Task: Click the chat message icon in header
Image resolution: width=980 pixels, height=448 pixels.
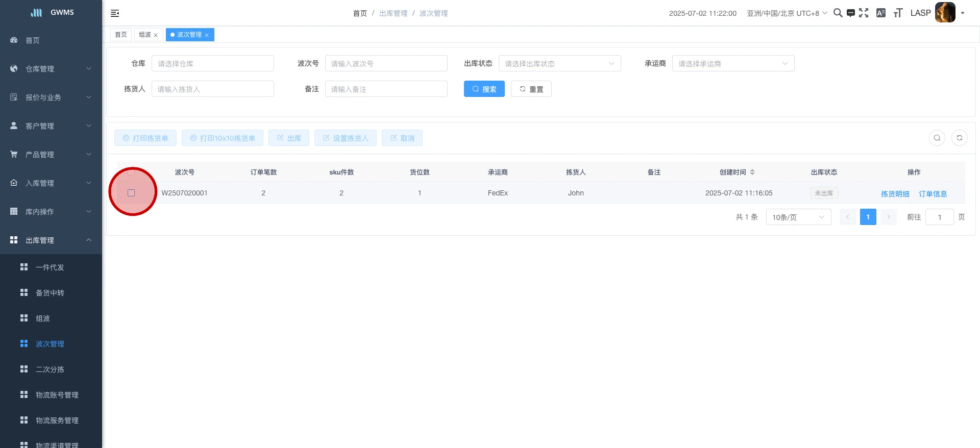Action: click(x=850, y=13)
